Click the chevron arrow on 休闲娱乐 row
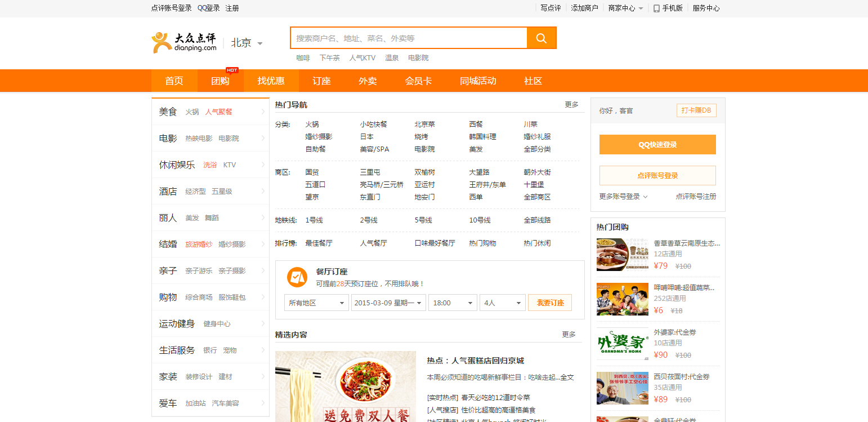Viewport: 868px width, 422px height. [263, 165]
